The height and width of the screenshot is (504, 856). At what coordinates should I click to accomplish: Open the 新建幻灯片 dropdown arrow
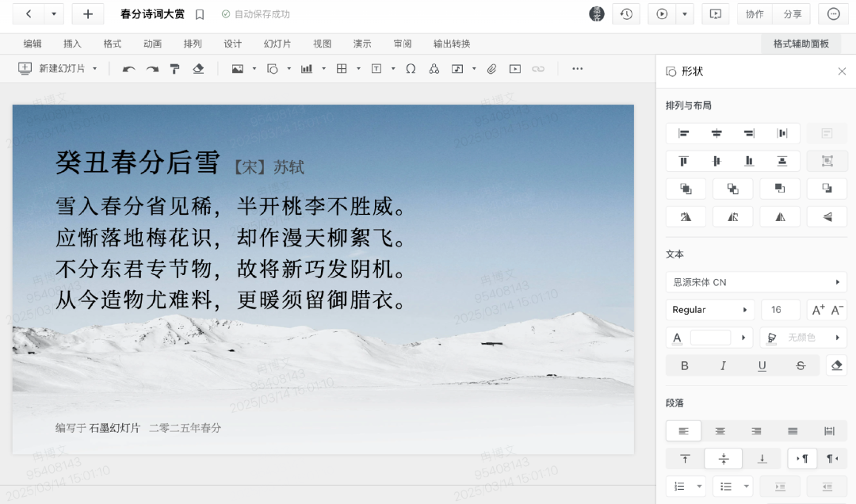click(95, 69)
